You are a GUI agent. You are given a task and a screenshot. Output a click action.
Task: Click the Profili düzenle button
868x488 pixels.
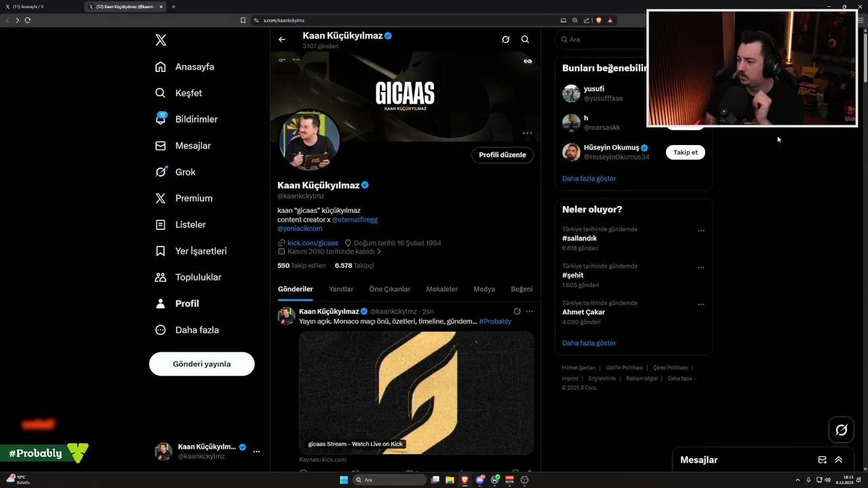pyautogui.click(x=502, y=155)
